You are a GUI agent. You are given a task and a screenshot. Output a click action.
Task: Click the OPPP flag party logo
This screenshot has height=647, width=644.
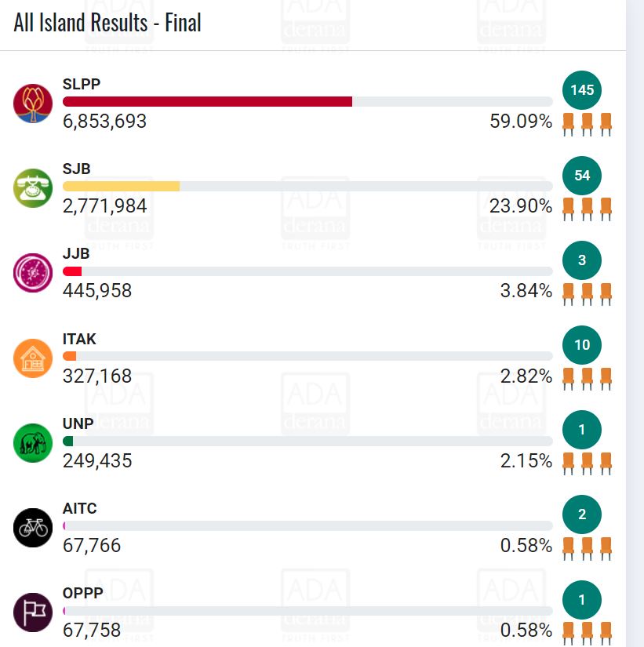33,612
